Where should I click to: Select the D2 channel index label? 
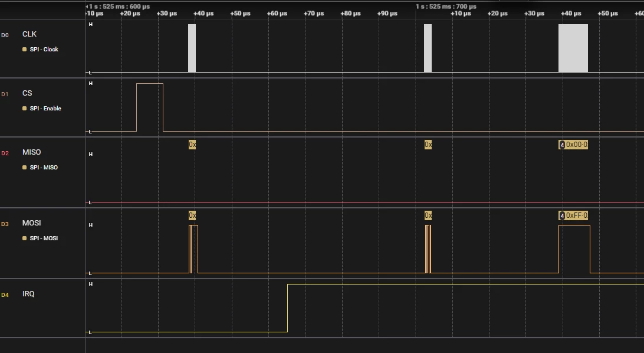pos(5,153)
